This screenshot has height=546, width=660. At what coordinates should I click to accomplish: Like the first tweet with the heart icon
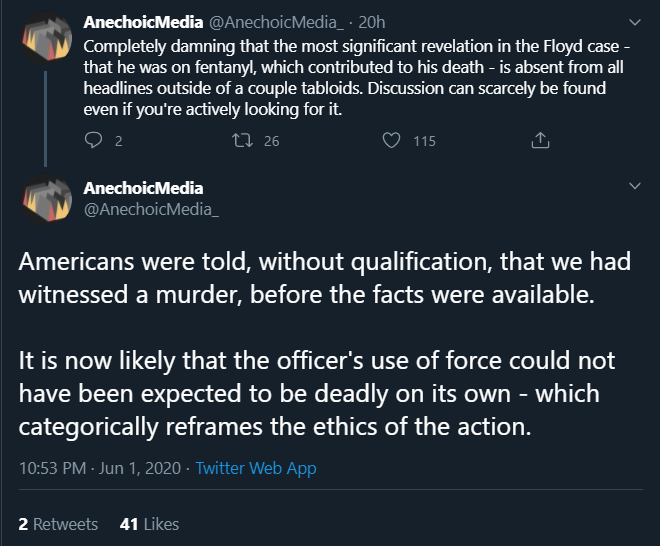[391, 141]
